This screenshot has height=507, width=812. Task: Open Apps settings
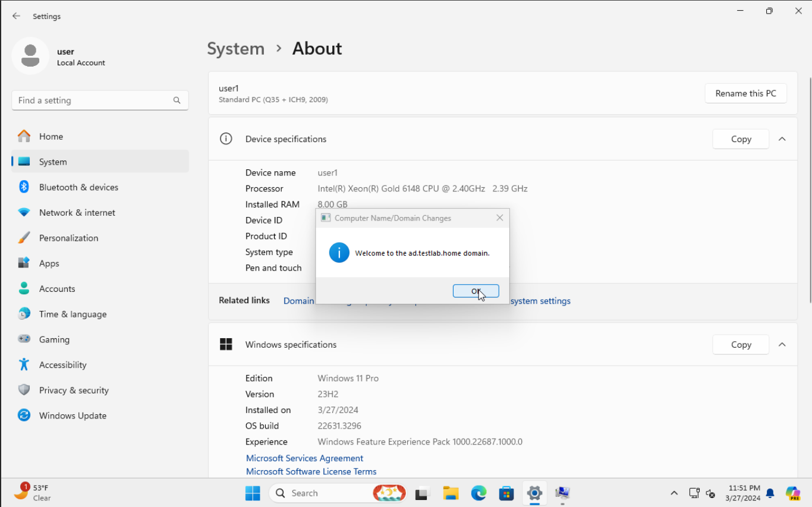pos(100,263)
